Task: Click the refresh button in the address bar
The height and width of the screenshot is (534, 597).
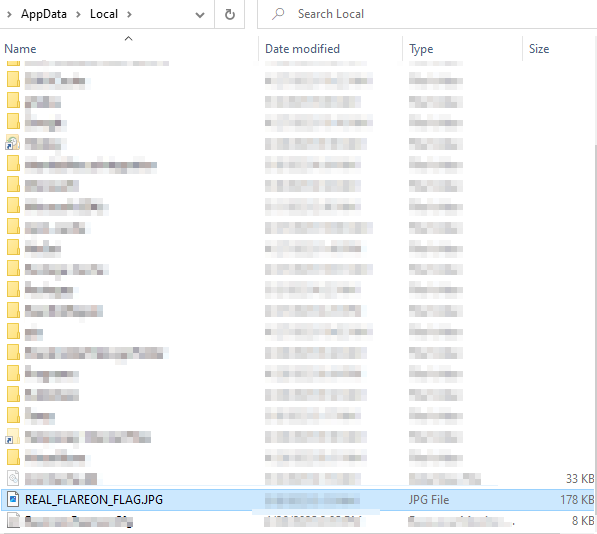Action: point(230,14)
